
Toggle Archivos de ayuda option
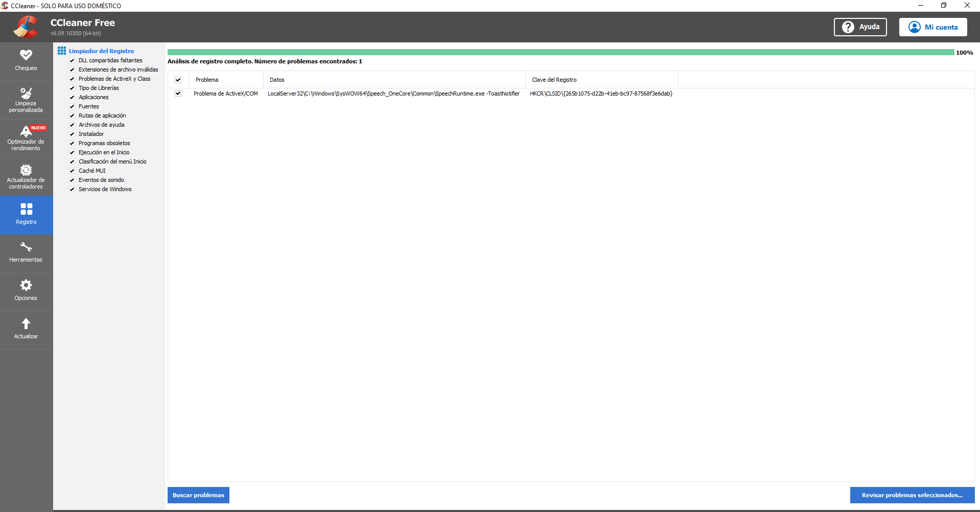click(72, 125)
